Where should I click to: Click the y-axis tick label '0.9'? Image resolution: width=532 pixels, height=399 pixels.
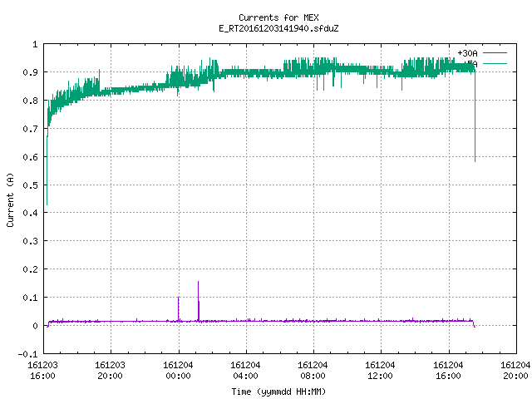(30, 72)
